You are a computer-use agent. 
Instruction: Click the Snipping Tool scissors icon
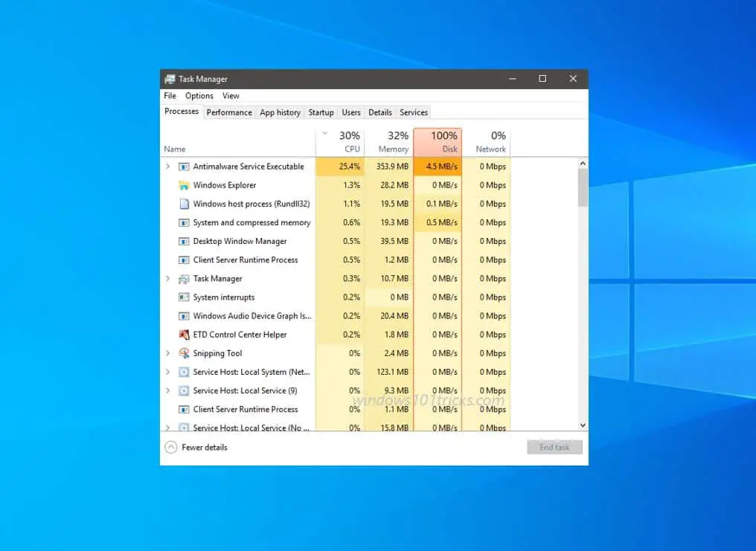point(183,353)
